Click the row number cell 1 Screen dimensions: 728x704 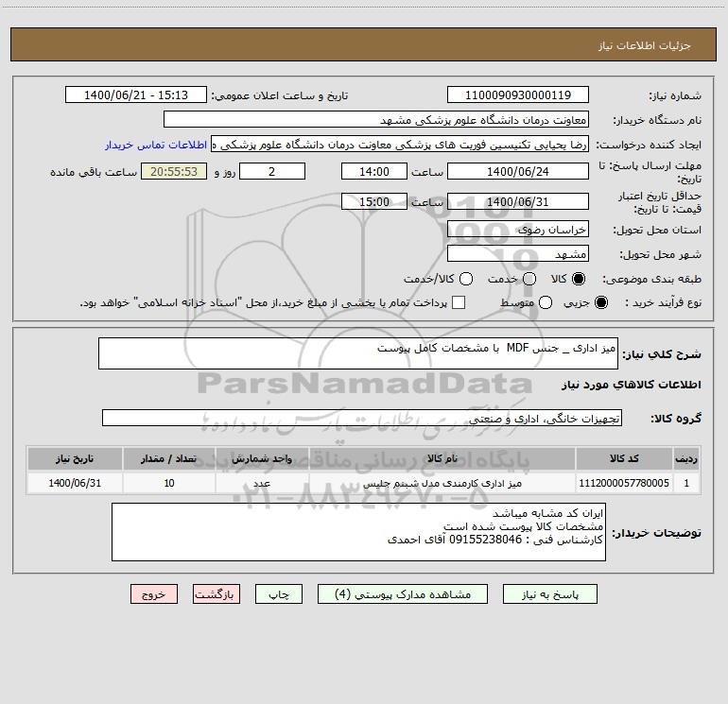pos(686,483)
